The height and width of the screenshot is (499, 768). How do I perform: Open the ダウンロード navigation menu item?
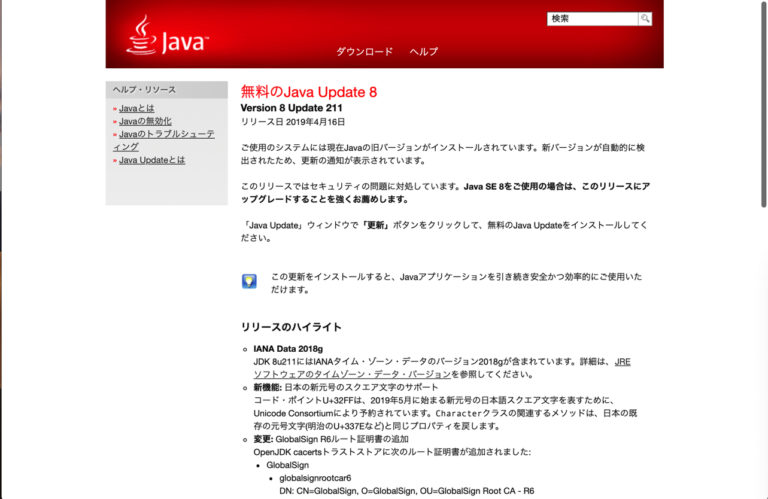pos(364,51)
